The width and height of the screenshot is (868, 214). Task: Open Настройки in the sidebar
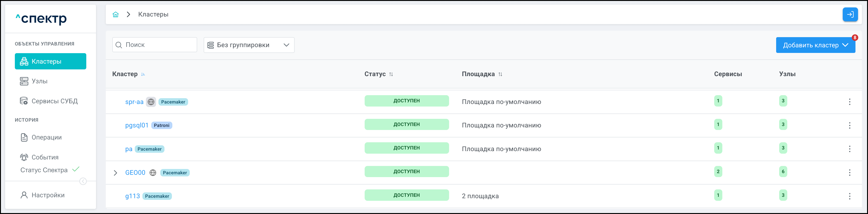click(x=48, y=195)
